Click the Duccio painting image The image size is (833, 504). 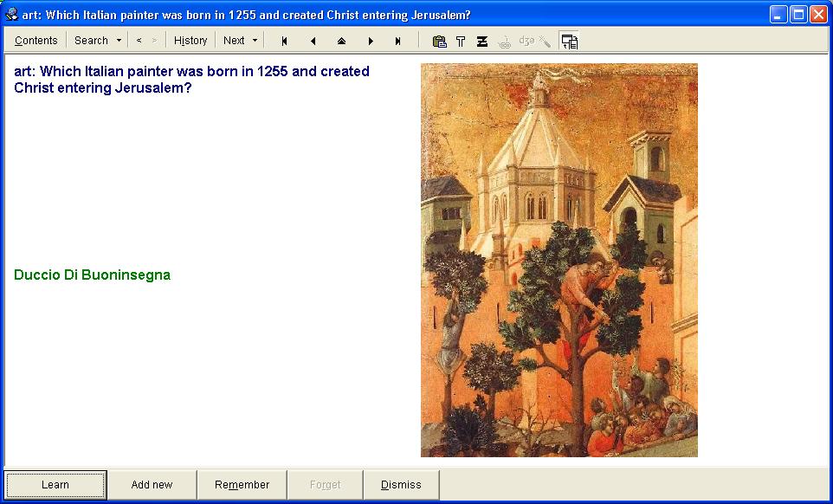559,260
